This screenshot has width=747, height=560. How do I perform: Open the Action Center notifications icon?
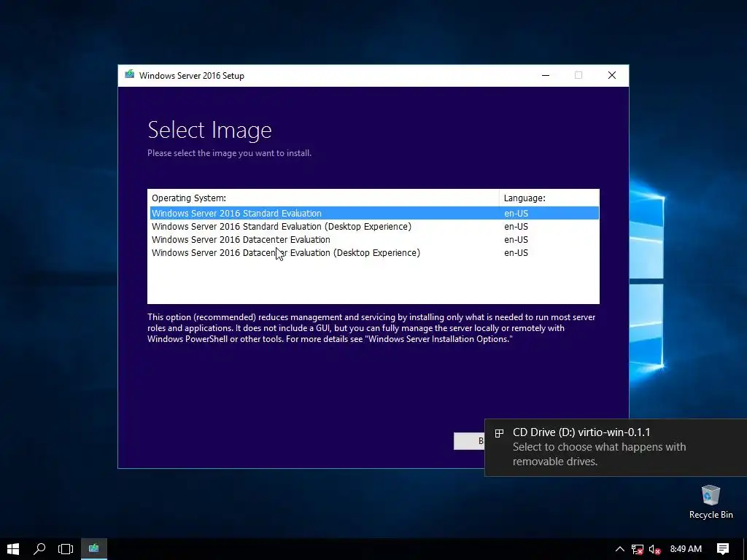(723, 549)
